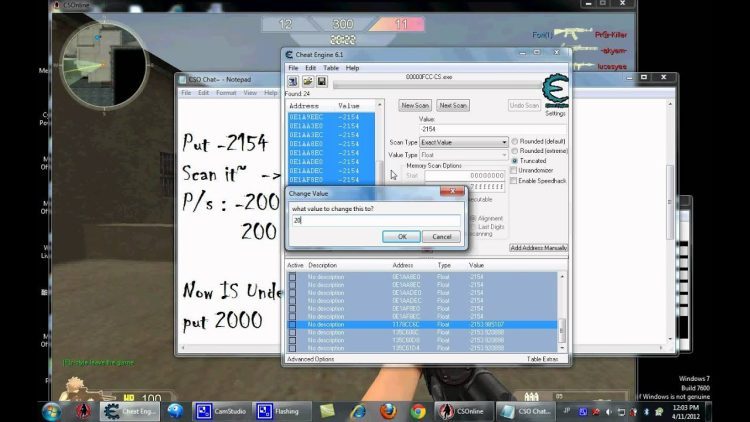Open Table Extras at the bottom right
750x422 pixels.
[542, 359]
